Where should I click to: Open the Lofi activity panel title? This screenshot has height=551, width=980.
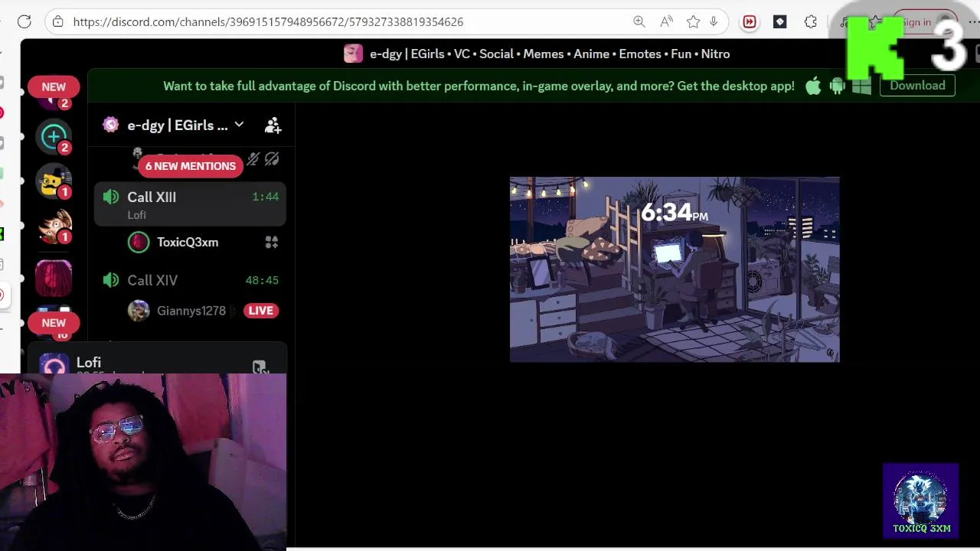tap(89, 362)
